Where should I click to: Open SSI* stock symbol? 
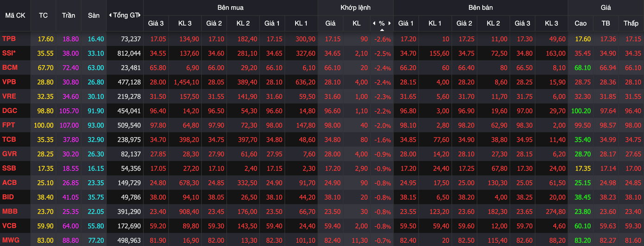[9, 53]
